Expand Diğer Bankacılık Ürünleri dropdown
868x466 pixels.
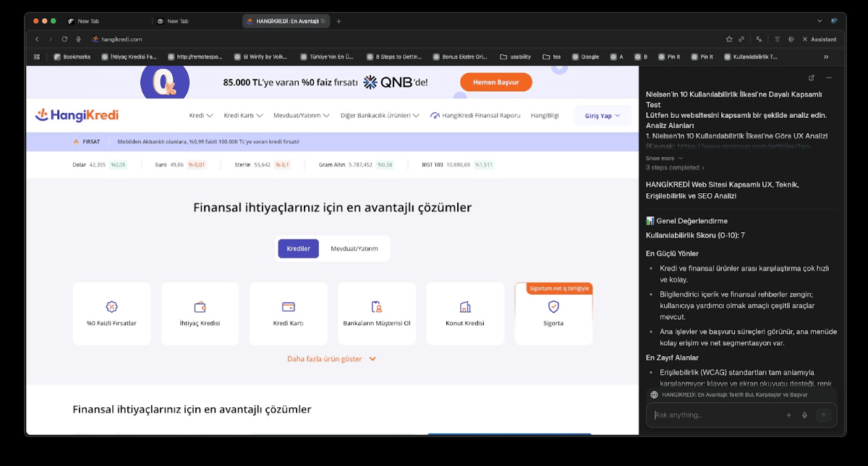pos(380,115)
